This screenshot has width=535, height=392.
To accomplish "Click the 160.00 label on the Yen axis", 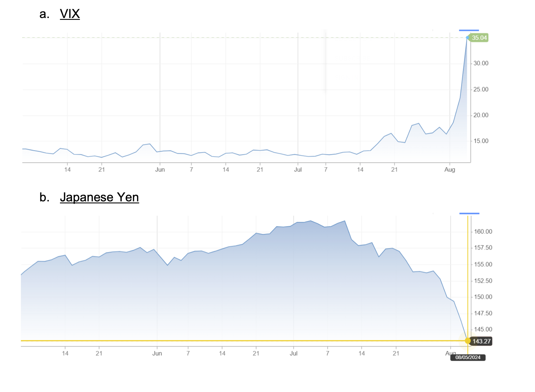I will (x=483, y=232).
